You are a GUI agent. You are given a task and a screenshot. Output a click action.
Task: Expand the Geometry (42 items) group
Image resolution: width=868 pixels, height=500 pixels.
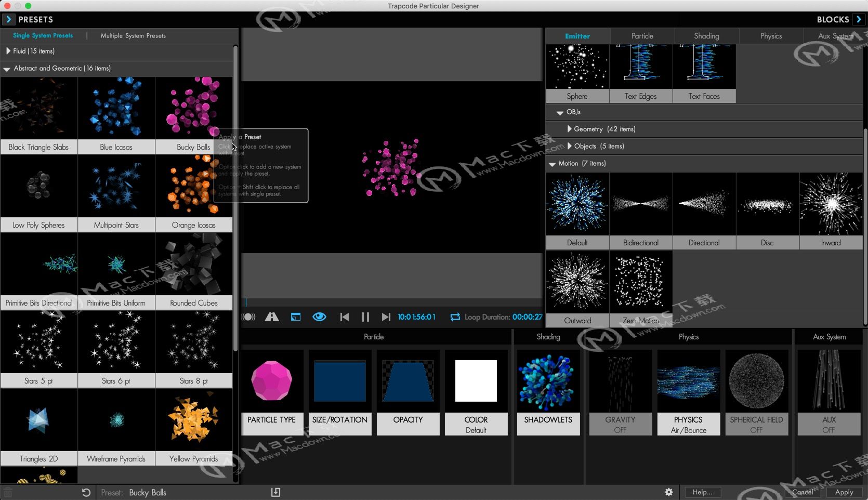click(x=569, y=129)
